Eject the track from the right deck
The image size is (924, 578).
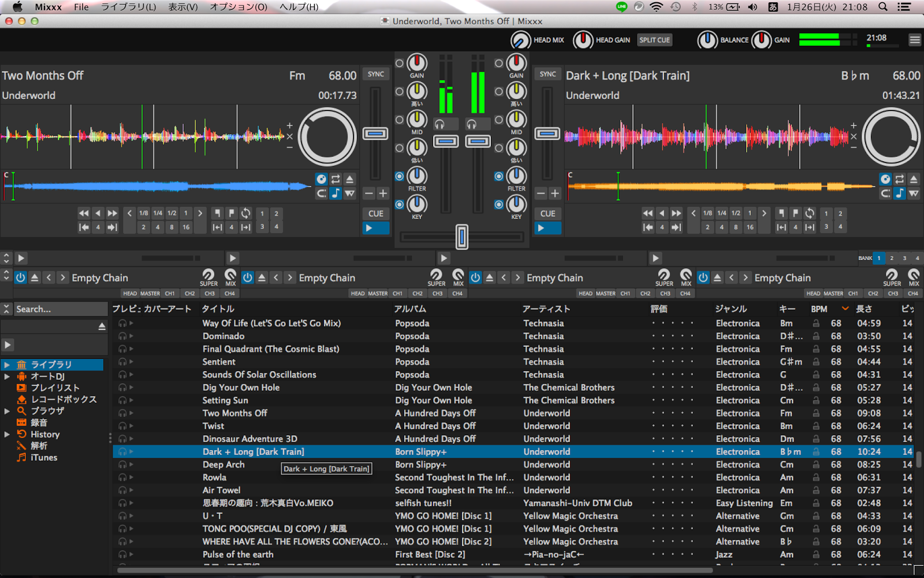pos(913,179)
